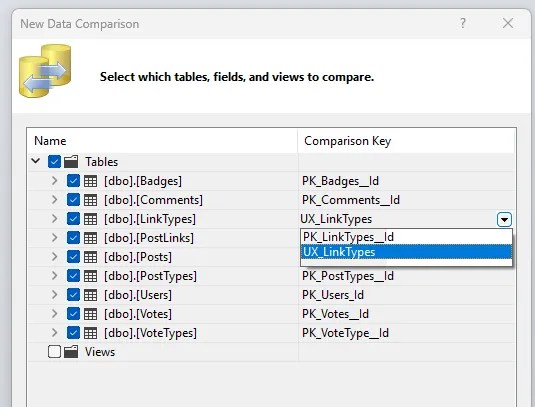Viewport: 535px width, 407px height.
Task: Check the Views checkbox
Action: pos(55,352)
